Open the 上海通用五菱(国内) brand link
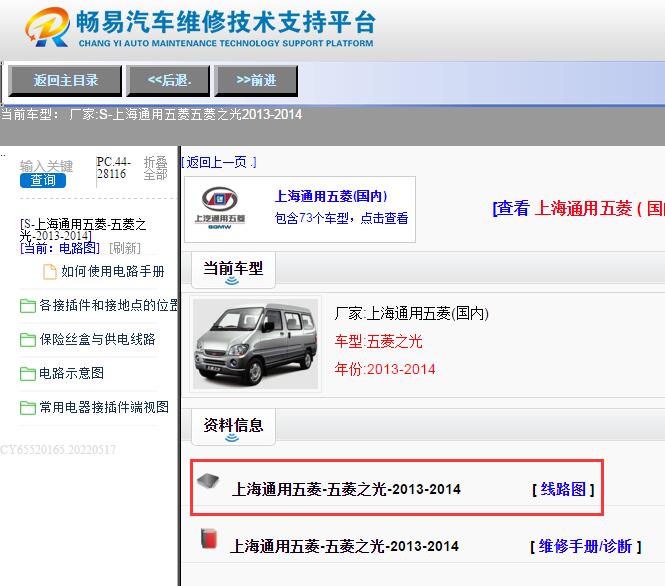Image resolution: width=665 pixels, height=586 pixels. click(x=331, y=196)
